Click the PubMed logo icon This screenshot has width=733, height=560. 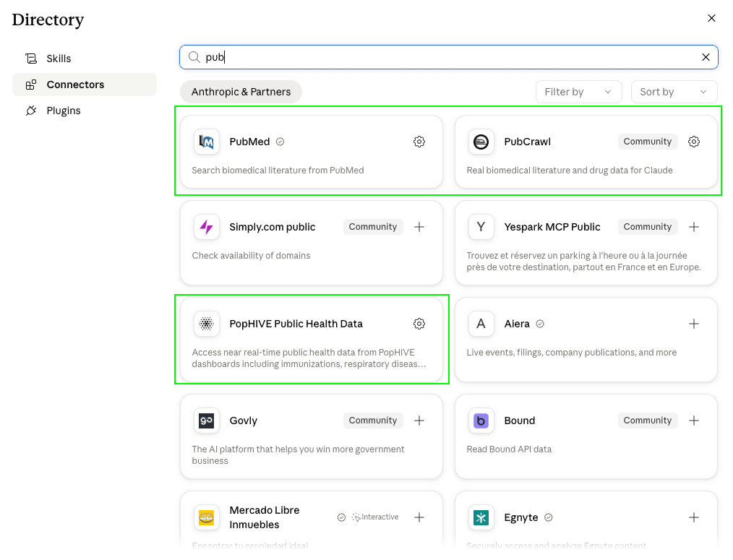click(x=207, y=142)
